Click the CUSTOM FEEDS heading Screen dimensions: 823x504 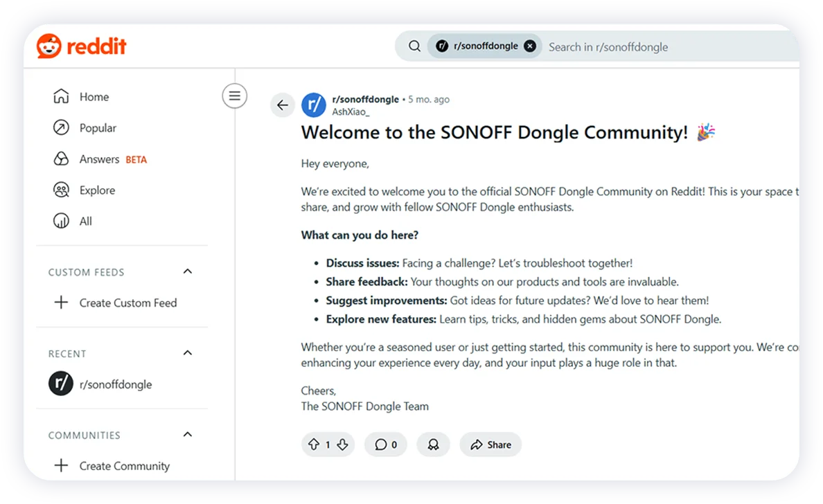pyautogui.click(x=86, y=272)
